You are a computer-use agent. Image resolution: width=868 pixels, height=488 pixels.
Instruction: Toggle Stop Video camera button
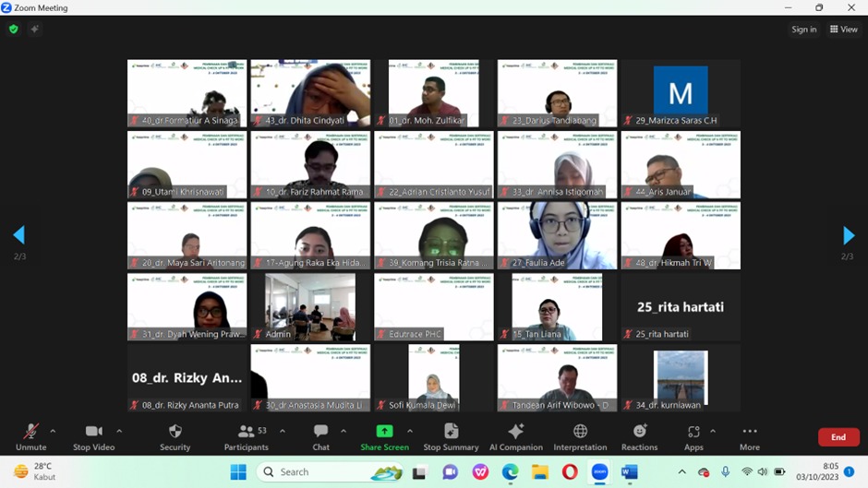93,437
